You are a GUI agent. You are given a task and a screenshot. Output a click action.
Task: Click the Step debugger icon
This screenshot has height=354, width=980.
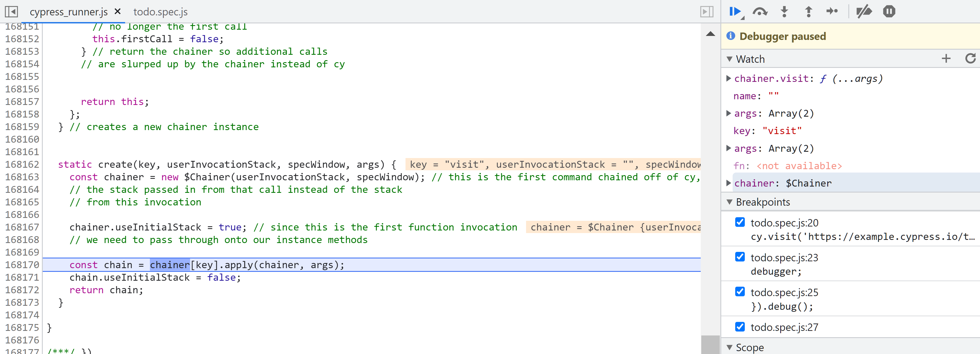(832, 12)
